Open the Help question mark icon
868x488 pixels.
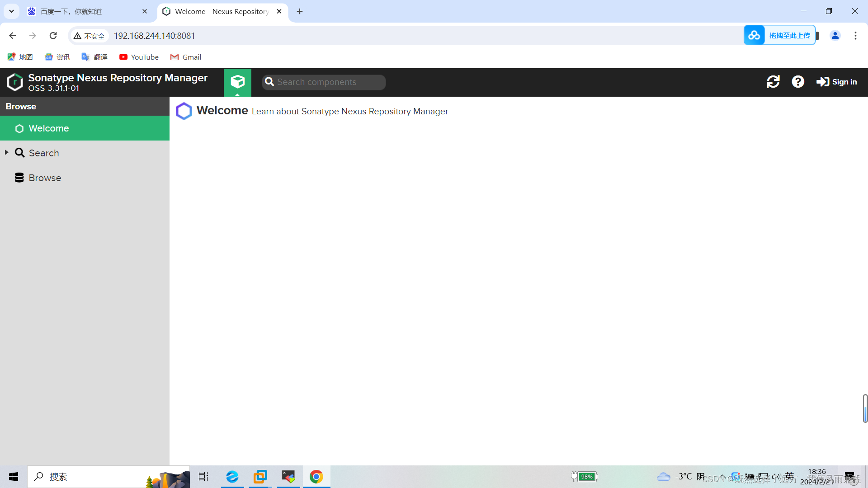tap(798, 82)
